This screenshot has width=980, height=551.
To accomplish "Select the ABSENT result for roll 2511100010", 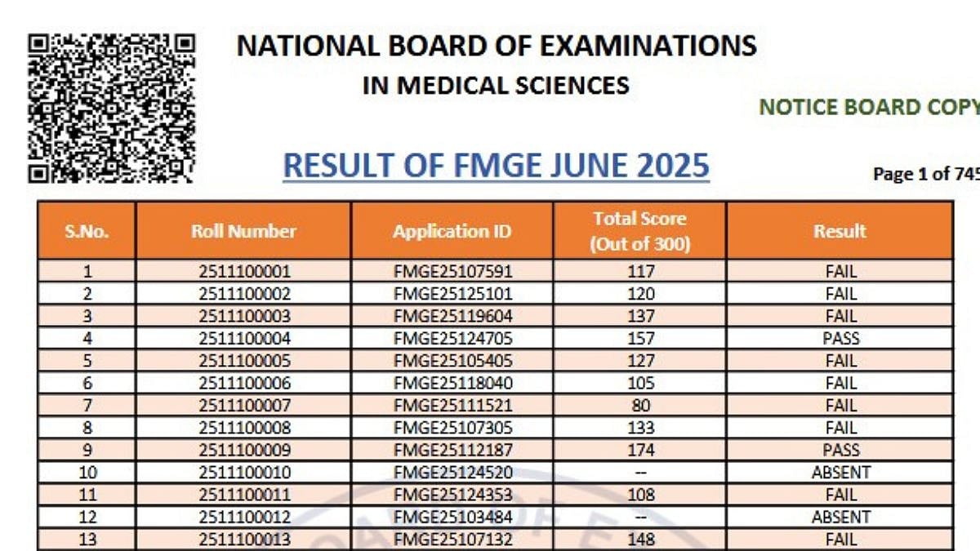I will coord(840,472).
